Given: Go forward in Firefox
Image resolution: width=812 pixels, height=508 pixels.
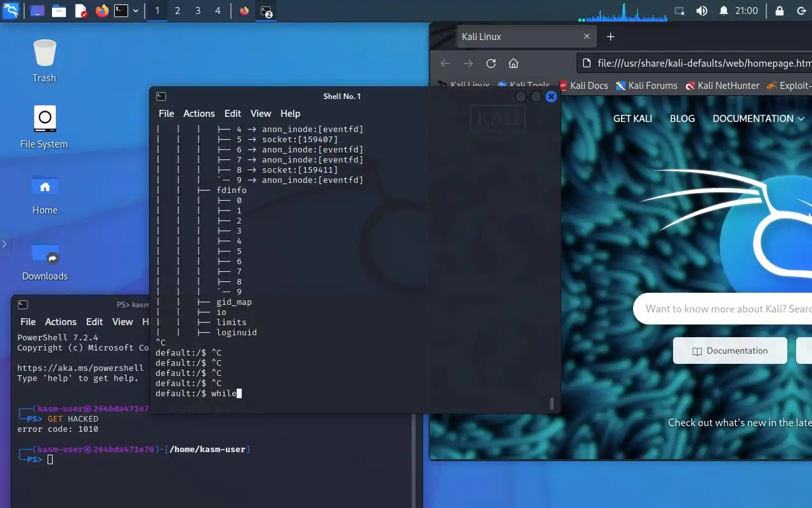Looking at the screenshot, I should pyautogui.click(x=468, y=63).
